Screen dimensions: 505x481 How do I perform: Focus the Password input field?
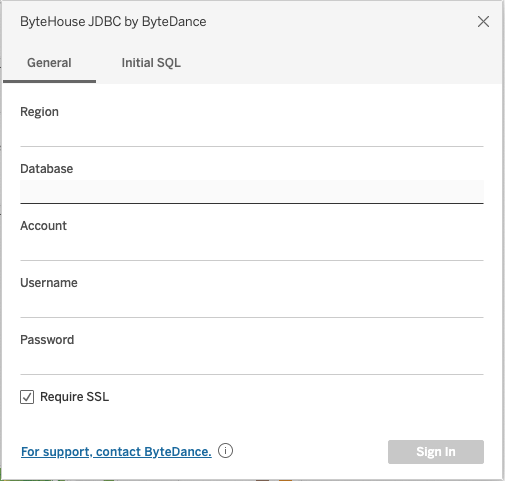(252, 363)
